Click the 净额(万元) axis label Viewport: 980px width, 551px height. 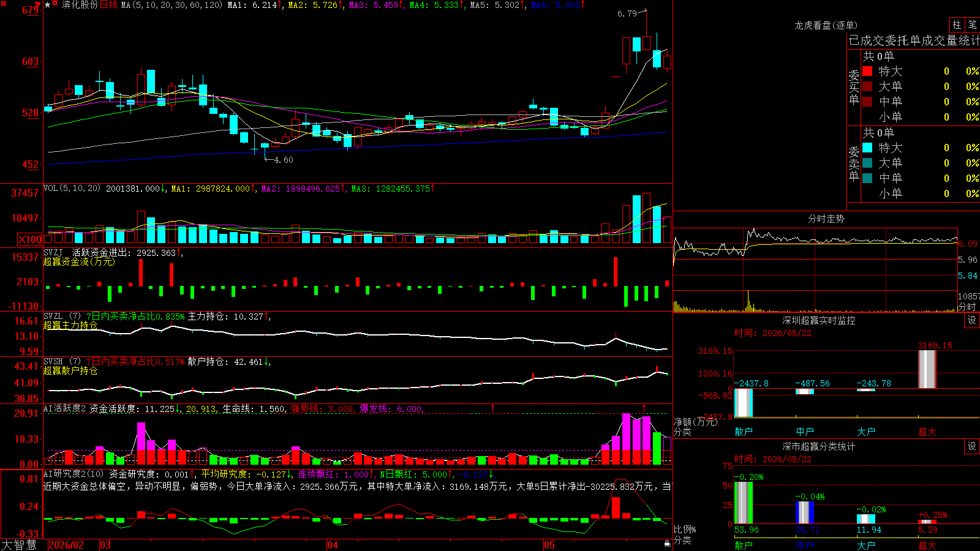pos(695,422)
